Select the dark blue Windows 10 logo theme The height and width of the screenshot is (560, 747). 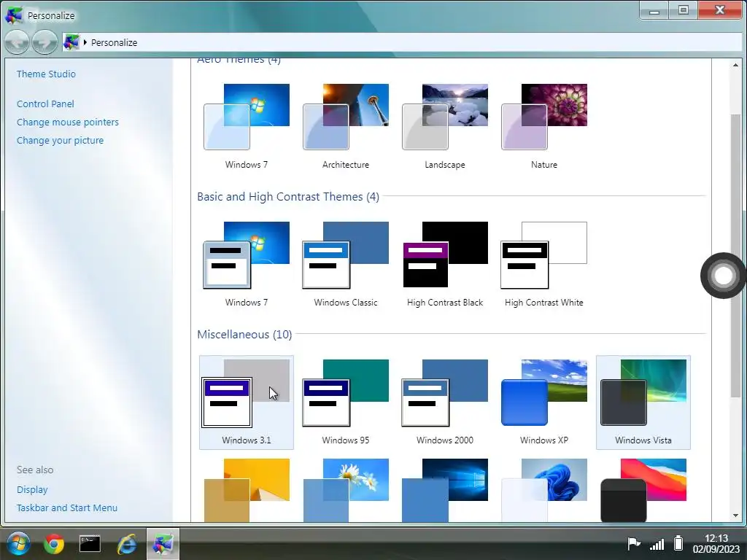click(x=444, y=490)
